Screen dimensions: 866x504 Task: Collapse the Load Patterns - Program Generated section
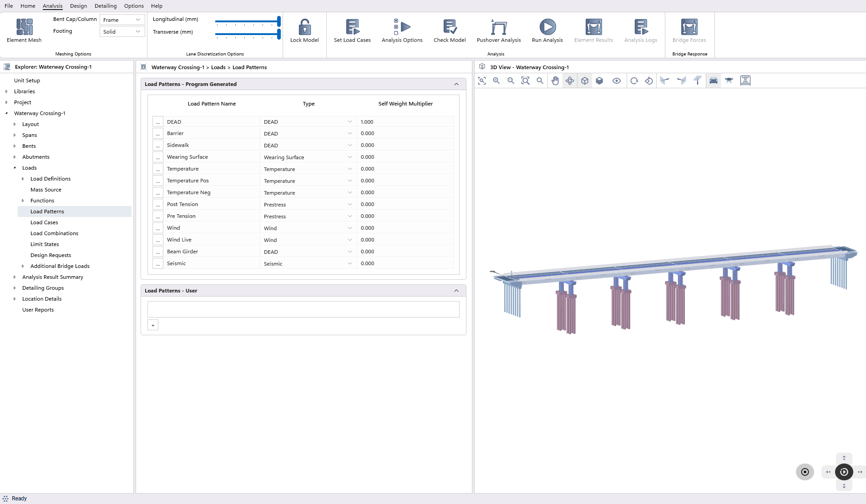[x=456, y=84]
